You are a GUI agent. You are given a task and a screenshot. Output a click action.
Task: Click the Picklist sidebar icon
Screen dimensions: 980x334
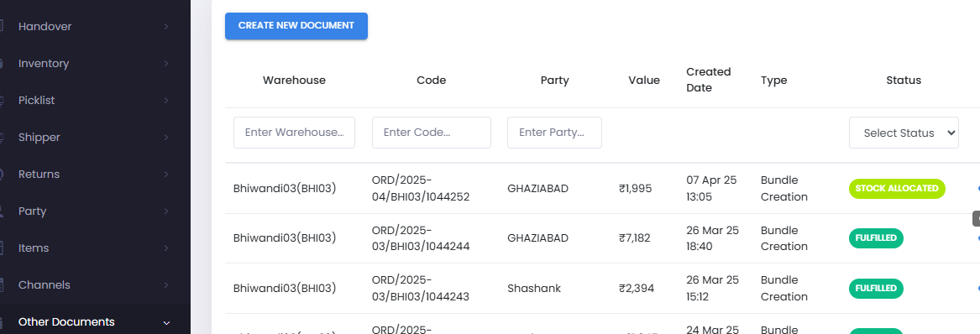2,101
